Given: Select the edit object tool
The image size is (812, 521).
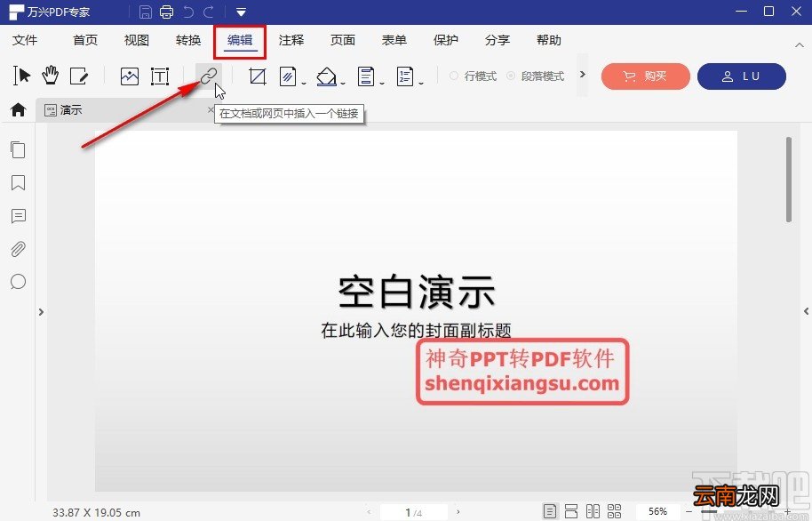Looking at the screenshot, I should [79, 76].
